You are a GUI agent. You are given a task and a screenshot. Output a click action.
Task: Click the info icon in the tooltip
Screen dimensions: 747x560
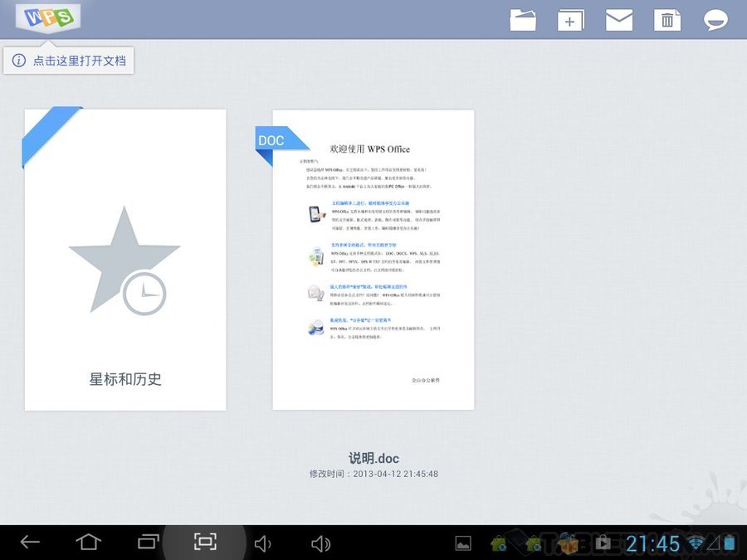(x=18, y=61)
